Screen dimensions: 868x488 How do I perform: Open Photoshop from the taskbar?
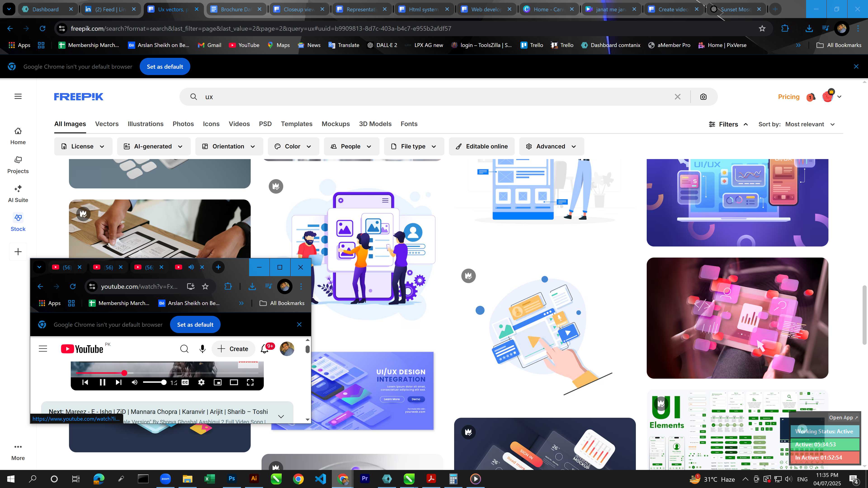pyautogui.click(x=231, y=479)
